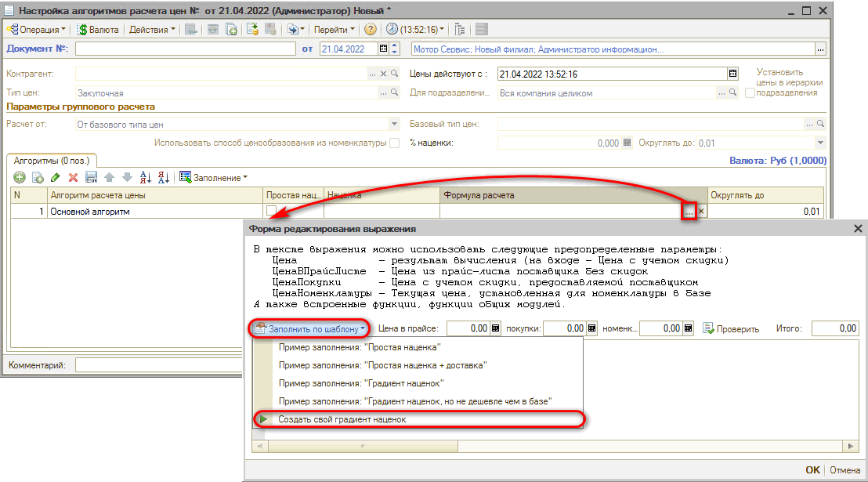Expand the Расчет от dropdown list
The height and width of the screenshot is (482, 868).
click(394, 124)
